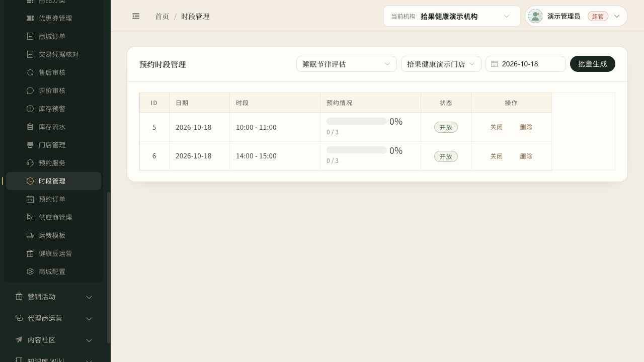The width and height of the screenshot is (644, 362).
Task: Open the 演示管理员 account dropdown arrow
Action: pos(617,16)
